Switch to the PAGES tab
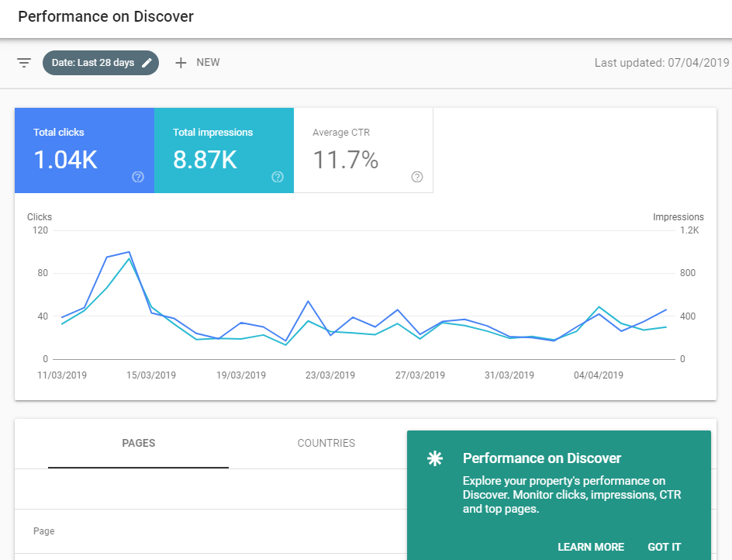Viewport: 732px width, 560px height. [x=139, y=443]
